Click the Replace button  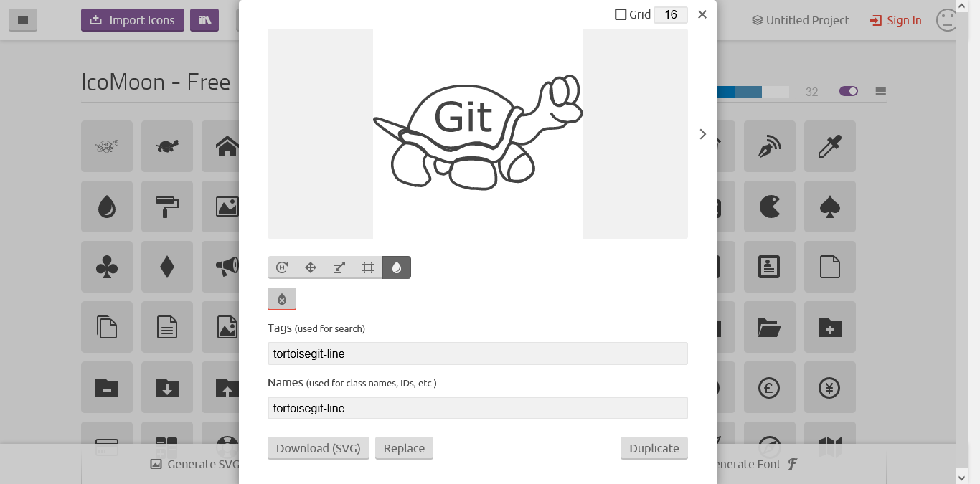coord(404,448)
